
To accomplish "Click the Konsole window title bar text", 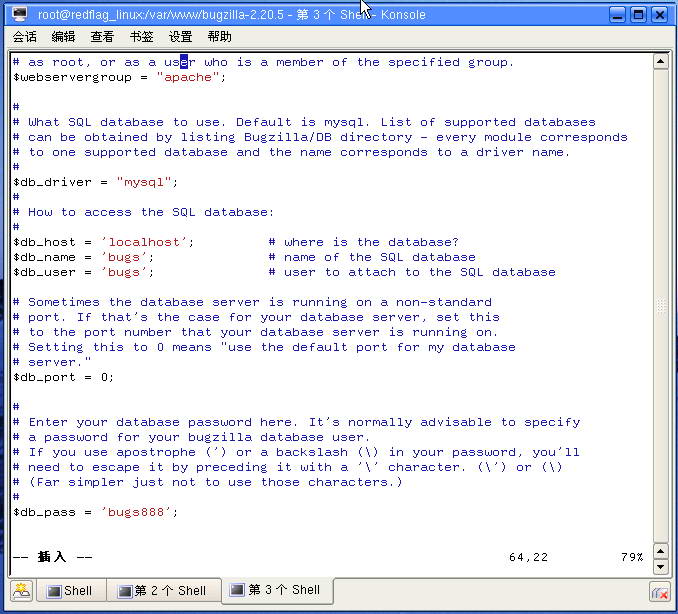I will (x=232, y=15).
